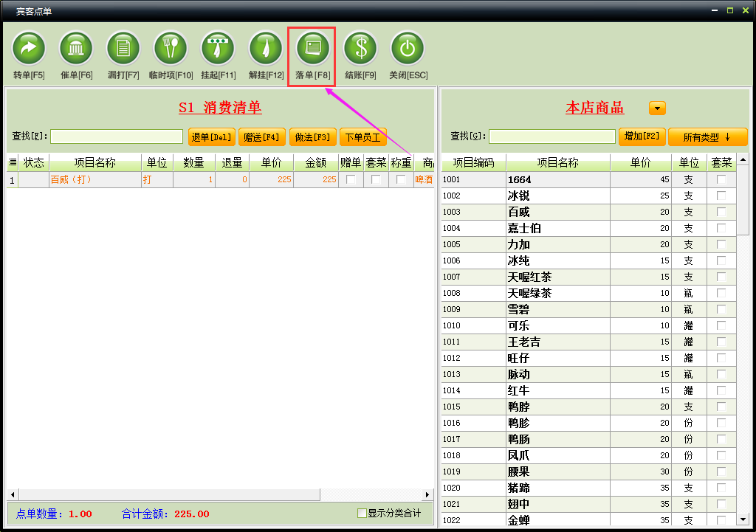Click the product list 单价 column header
756x532 pixels.
click(x=641, y=162)
